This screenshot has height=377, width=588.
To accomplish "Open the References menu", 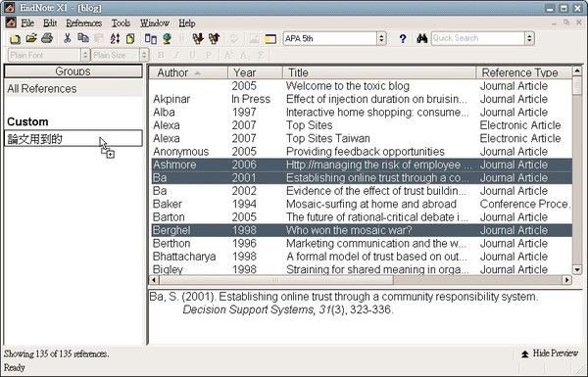I will tap(84, 24).
